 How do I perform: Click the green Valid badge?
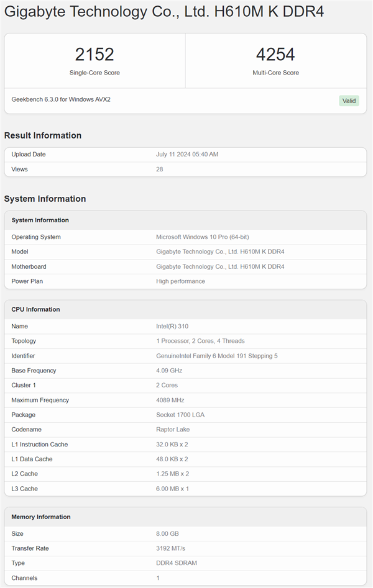tap(349, 101)
